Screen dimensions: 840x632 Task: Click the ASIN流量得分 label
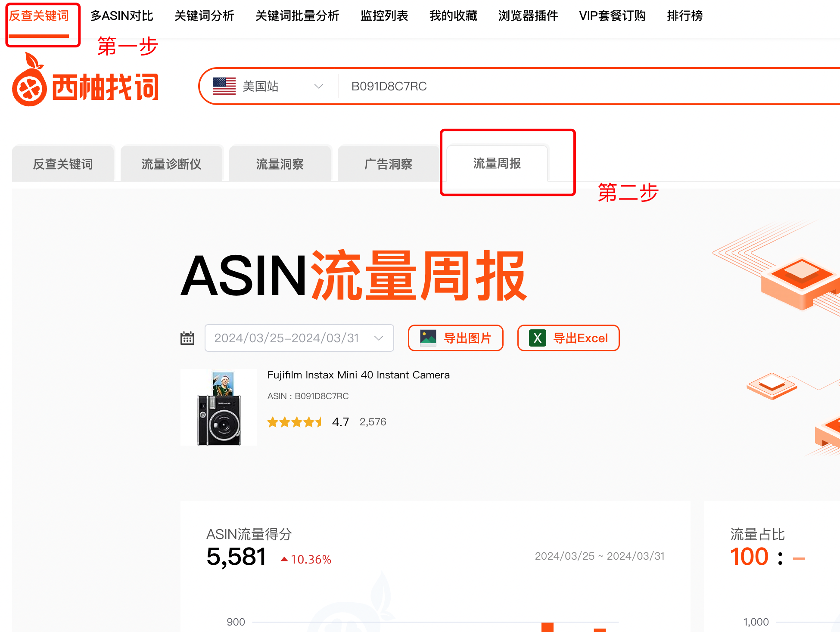(x=249, y=534)
